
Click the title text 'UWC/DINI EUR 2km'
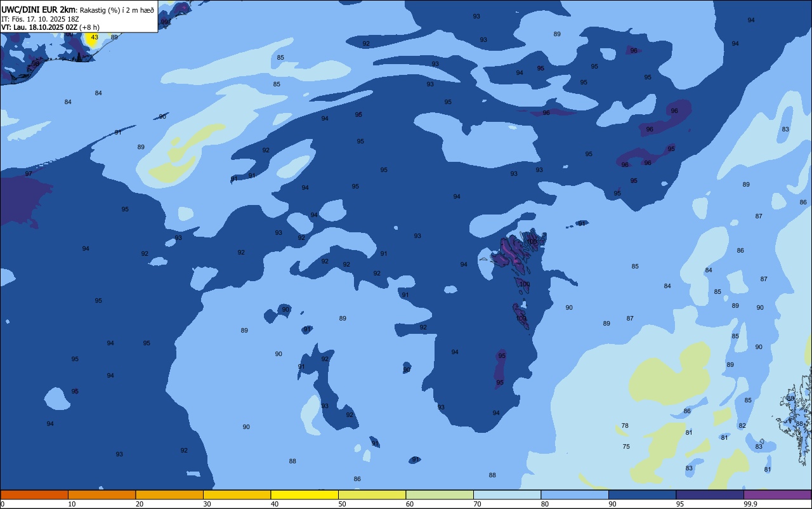(39, 10)
